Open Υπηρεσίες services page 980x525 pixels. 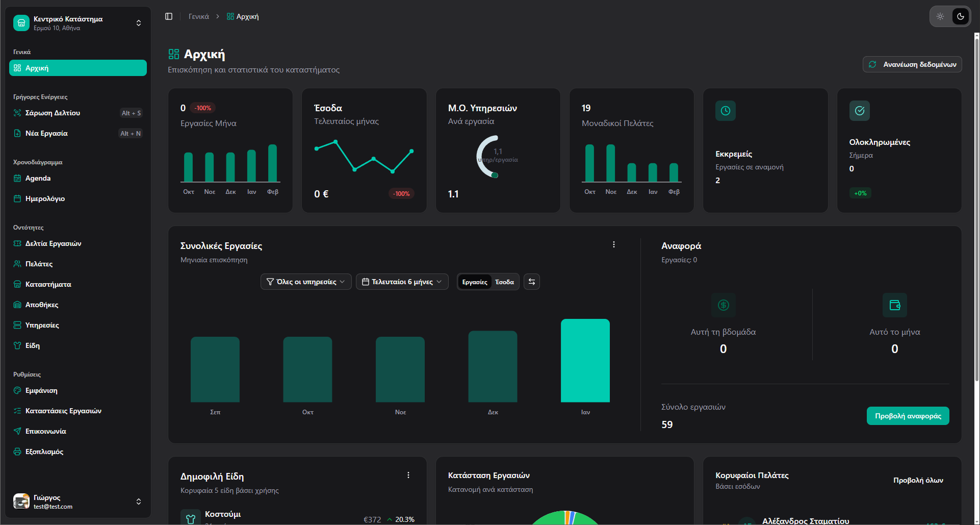pos(78,325)
